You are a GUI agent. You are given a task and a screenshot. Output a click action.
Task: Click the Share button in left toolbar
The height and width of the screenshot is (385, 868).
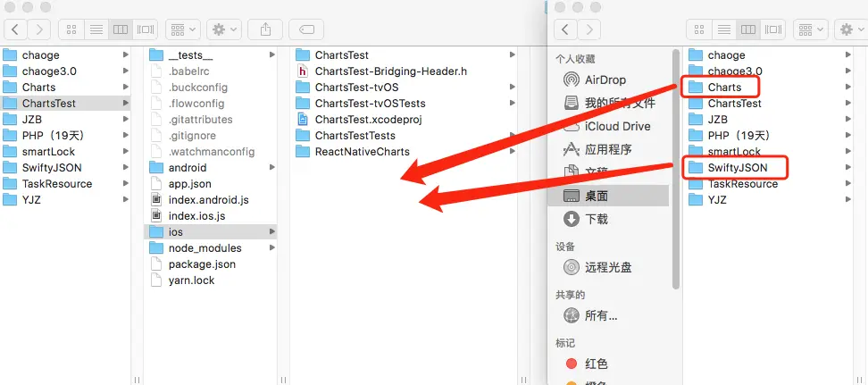click(266, 29)
